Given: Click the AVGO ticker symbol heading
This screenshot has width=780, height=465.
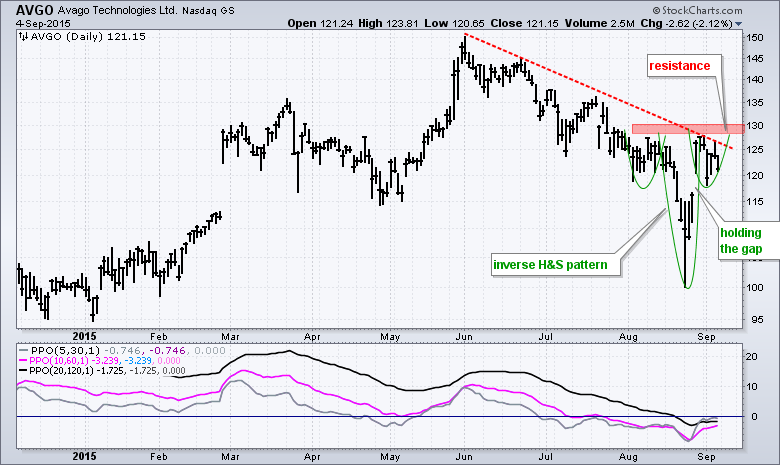Looking at the screenshot, I should click(34, 10).
